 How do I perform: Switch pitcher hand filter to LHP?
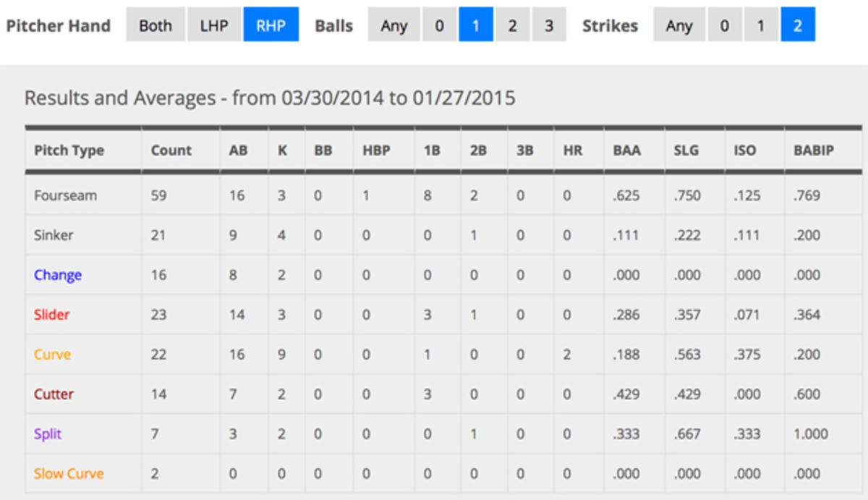[213, 25]
